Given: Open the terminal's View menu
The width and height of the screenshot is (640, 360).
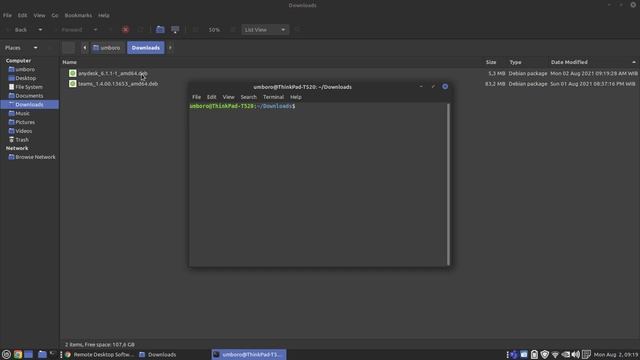Looking at the screenshot, I should [x=228, y=97].
